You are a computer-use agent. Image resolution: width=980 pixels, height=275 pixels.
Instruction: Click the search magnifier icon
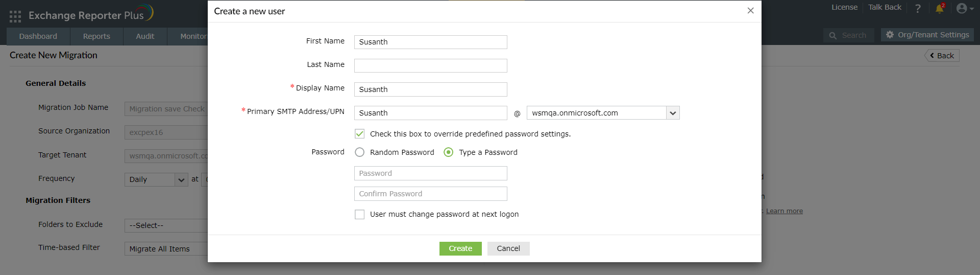coord(833,36)
